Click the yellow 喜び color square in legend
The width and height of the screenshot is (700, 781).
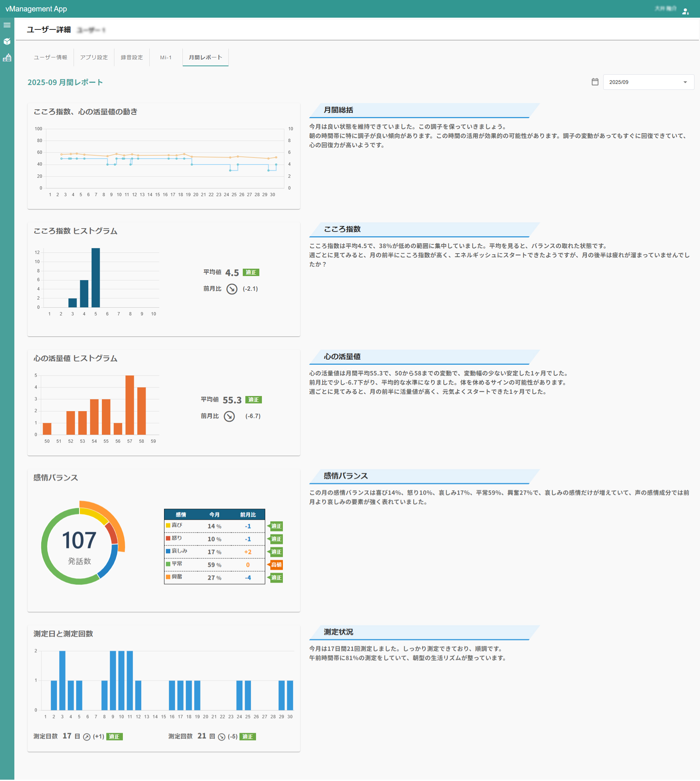pos(168,525)
